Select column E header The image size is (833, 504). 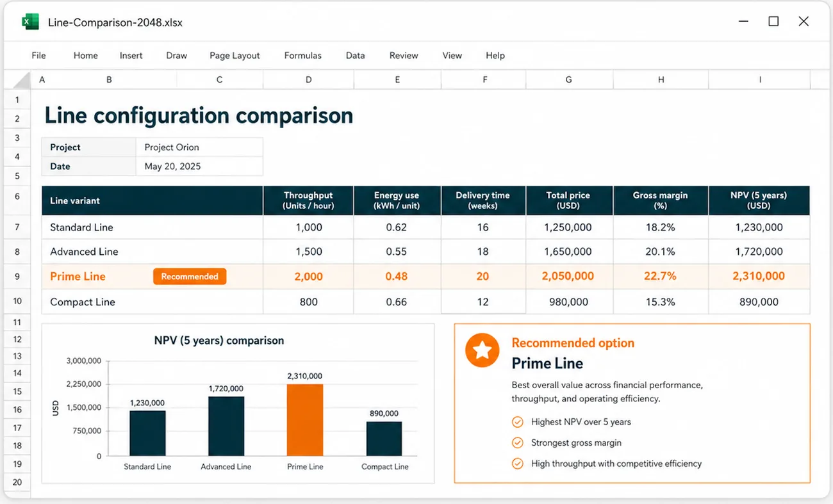coord(397,80)
